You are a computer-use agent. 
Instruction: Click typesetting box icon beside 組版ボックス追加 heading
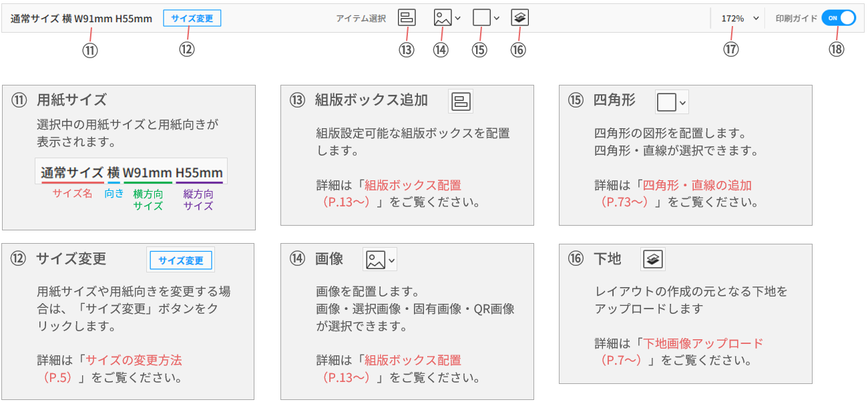click(461, 101)
